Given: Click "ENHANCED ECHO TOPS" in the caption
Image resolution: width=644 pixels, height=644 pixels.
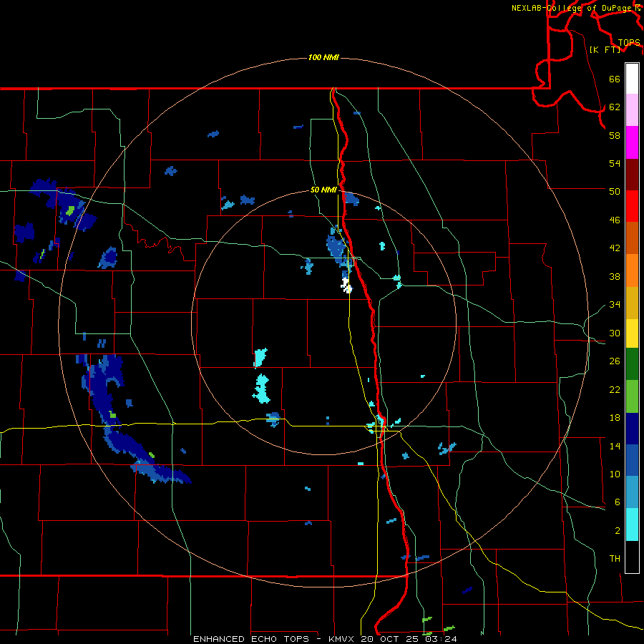Looking at the screenshot, I should (x=251, y=639).
